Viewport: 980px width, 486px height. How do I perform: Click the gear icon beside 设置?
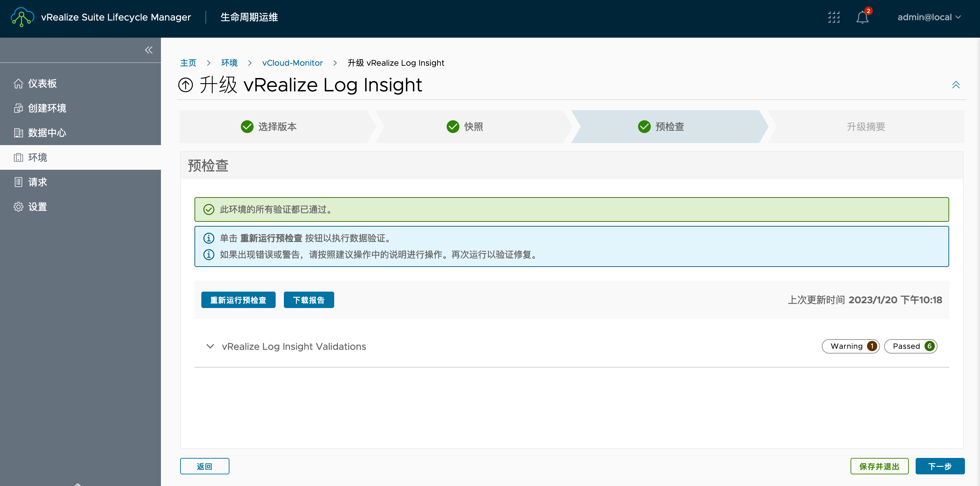click(18, 207)
